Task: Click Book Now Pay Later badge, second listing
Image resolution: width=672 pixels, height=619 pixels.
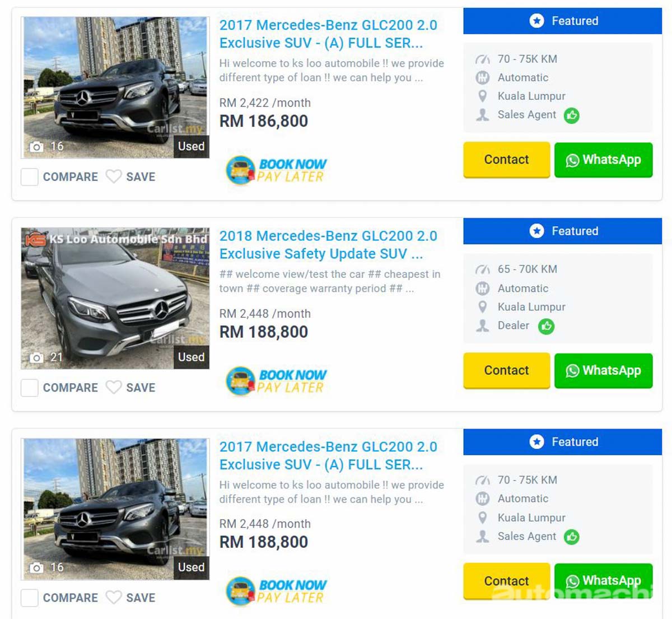Action: (x=276, y=381)
